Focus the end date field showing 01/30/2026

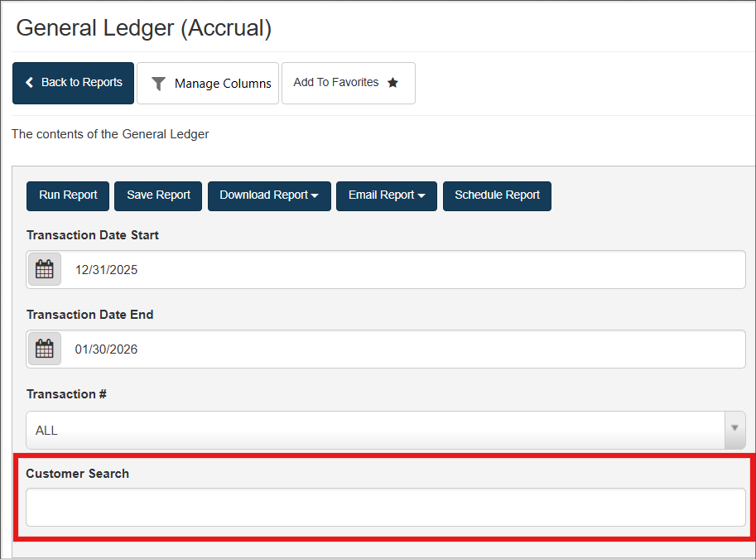pos(406,349)
